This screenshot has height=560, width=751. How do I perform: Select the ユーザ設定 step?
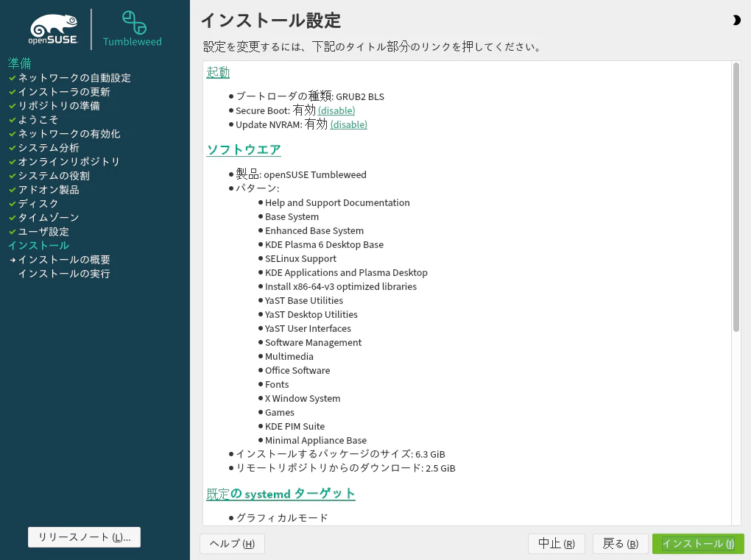[43, 232]
